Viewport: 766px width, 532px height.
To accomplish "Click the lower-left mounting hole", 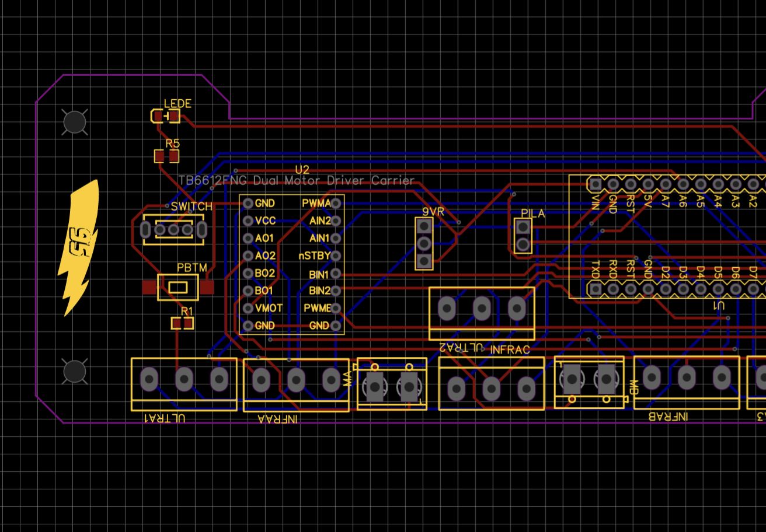I will pyautogui.click(x=74, y=371).
